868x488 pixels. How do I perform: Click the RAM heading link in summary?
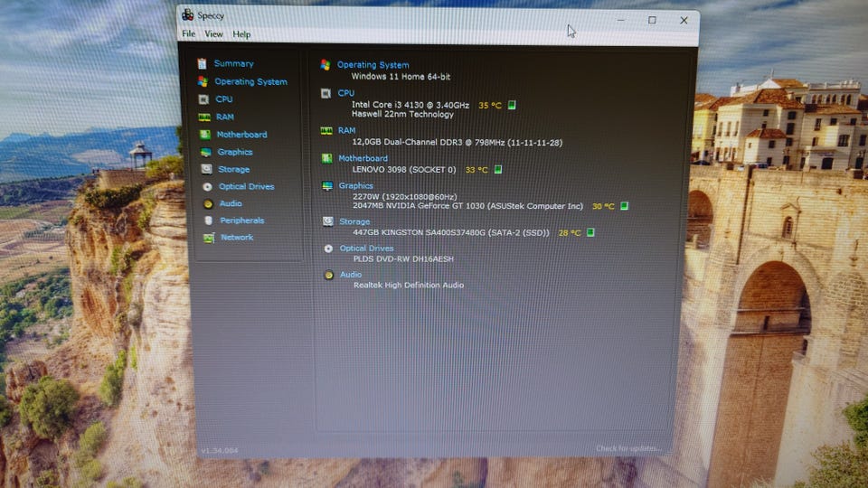pyautogui.click(x=346, y=130)
